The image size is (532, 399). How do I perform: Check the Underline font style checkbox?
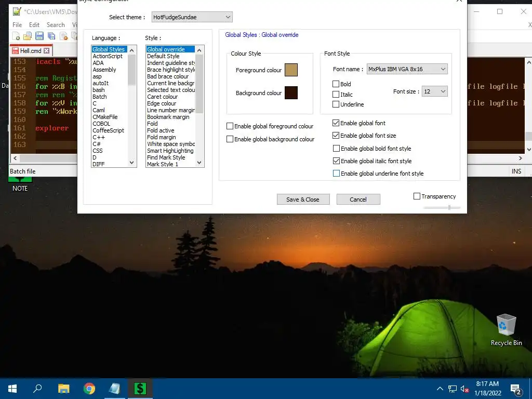336,104
